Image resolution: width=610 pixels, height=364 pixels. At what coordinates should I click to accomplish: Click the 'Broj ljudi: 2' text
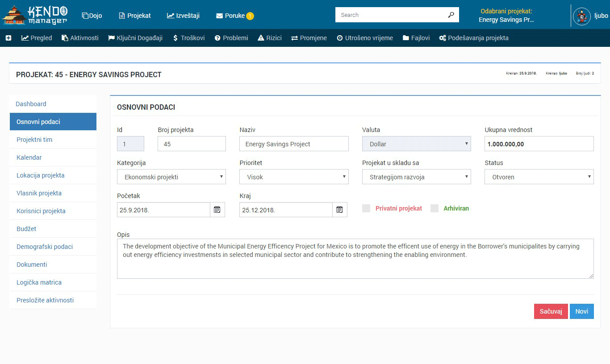(x=585, y=73)
